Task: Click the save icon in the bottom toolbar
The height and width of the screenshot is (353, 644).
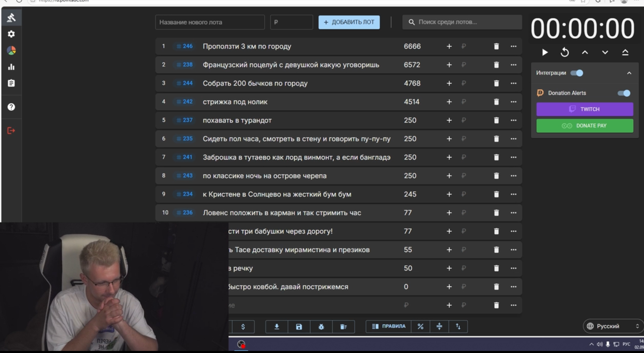Action: 299,327
